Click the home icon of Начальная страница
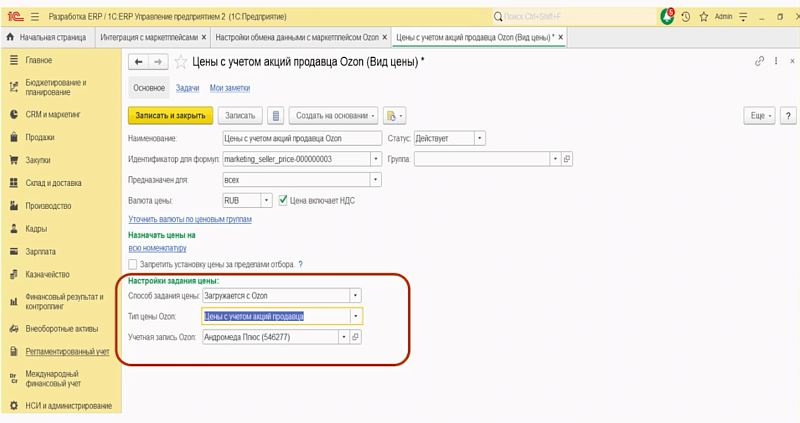The width and height of the screenshot is (800, 423). 10,37
